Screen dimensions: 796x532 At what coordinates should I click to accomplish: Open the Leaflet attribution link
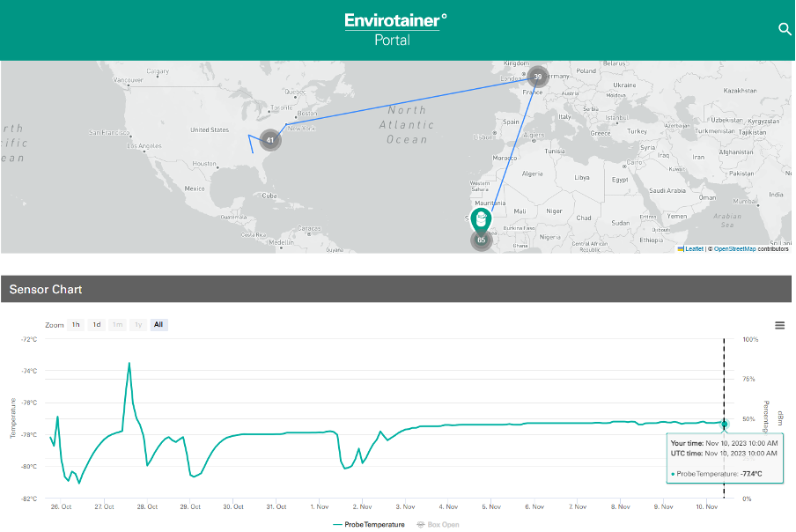pos(694,248)
